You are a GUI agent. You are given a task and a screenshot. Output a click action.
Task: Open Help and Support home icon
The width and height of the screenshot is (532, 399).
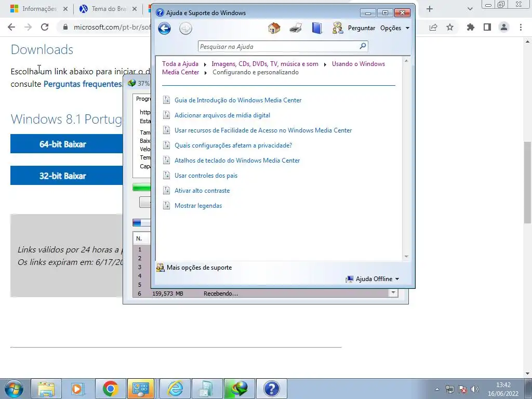pos(274,28)
